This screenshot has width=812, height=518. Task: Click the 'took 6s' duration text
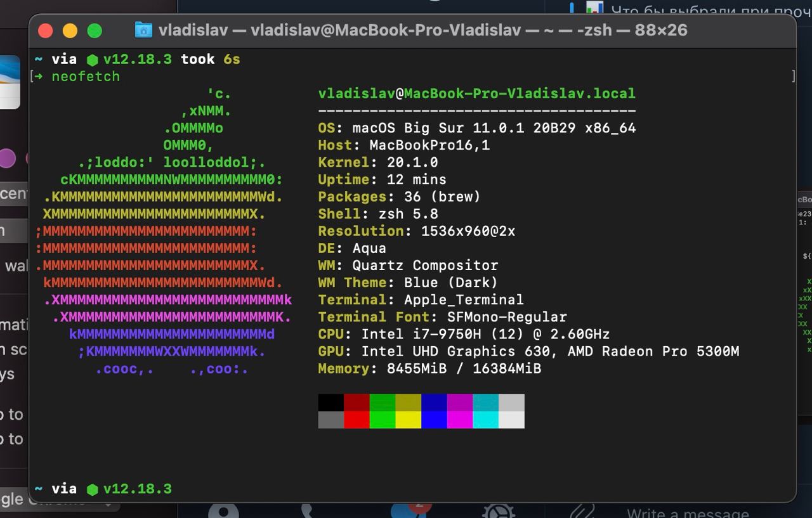pos(211,59)
